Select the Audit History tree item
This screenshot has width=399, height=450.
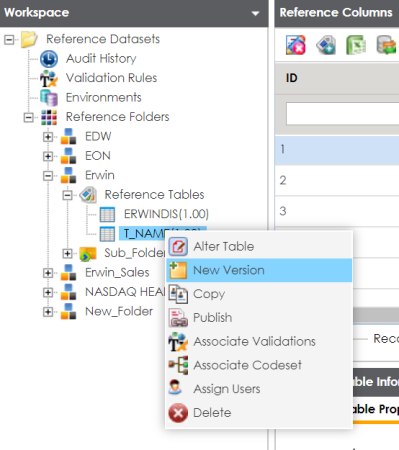click(x=101, y=59)
